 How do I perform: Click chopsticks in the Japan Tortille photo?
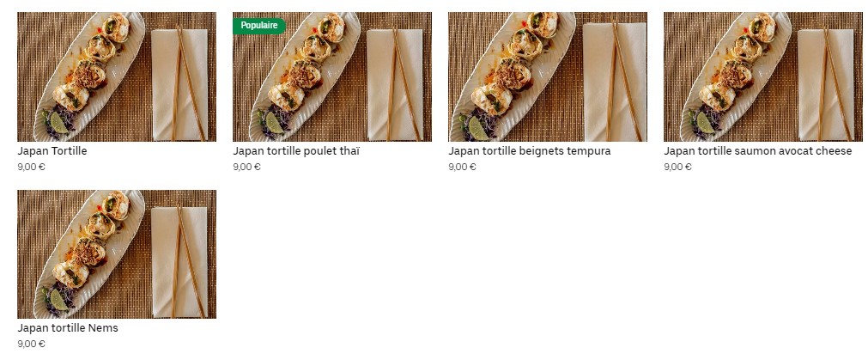(x=187, y=83)
